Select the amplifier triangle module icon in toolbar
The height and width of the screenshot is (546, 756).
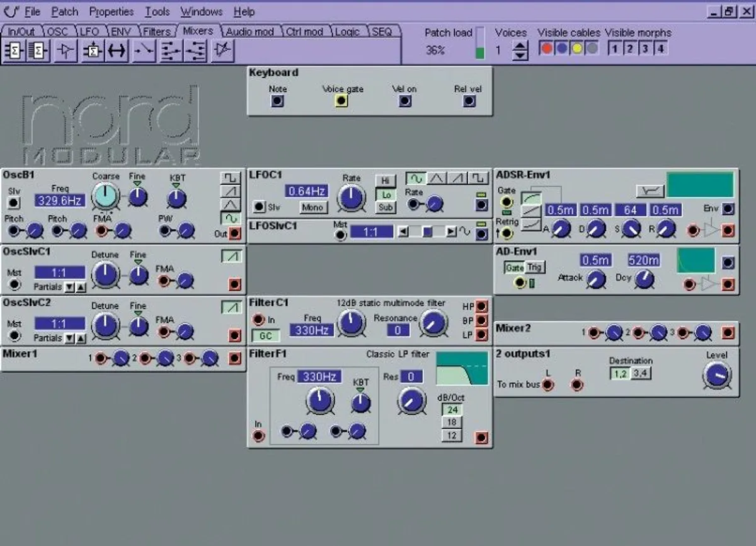[66, 50]
